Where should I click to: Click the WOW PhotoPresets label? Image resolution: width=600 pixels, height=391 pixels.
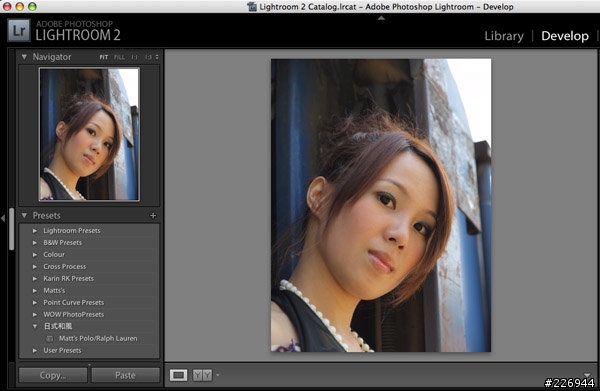[73, 314]
